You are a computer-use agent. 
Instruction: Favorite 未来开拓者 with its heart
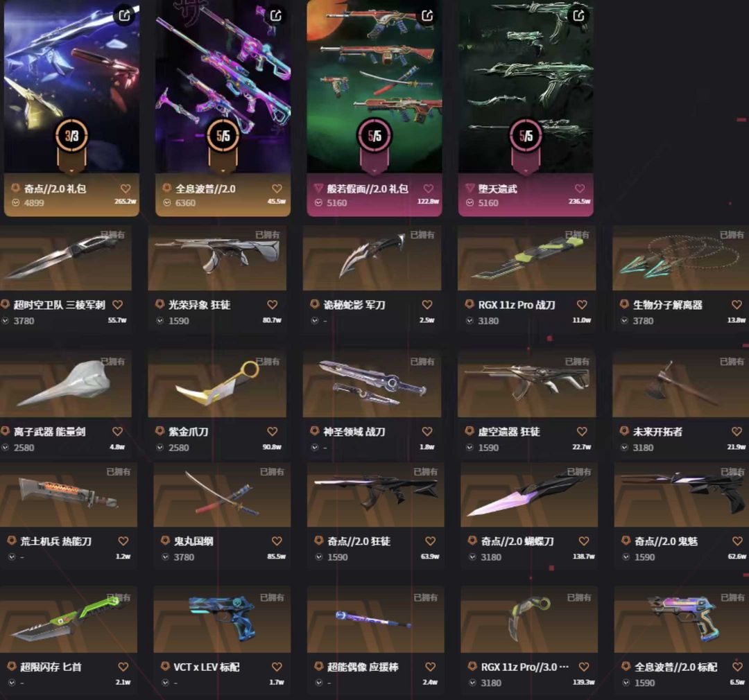tap(737, 431)
